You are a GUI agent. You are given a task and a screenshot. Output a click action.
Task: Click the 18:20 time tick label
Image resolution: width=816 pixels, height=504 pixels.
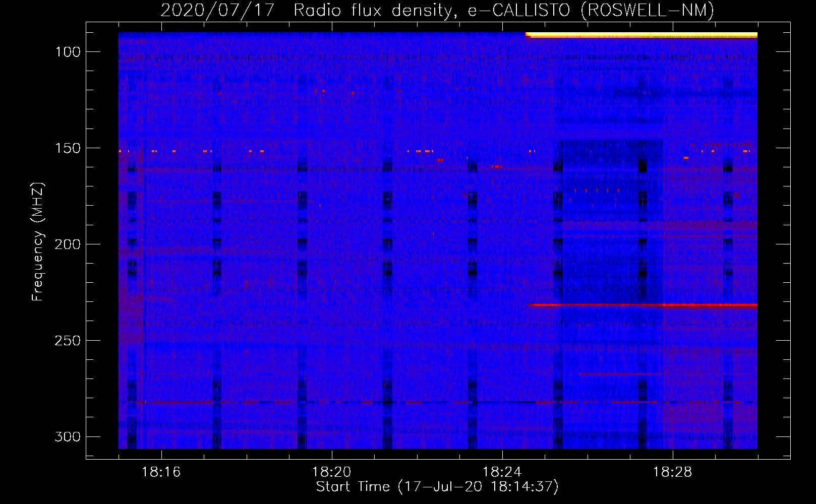point(331,472)
